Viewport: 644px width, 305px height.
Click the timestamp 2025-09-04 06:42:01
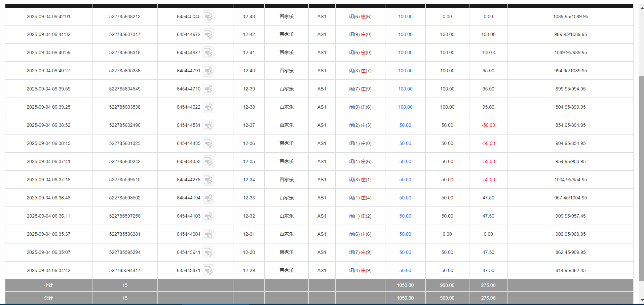click(48, 16)
